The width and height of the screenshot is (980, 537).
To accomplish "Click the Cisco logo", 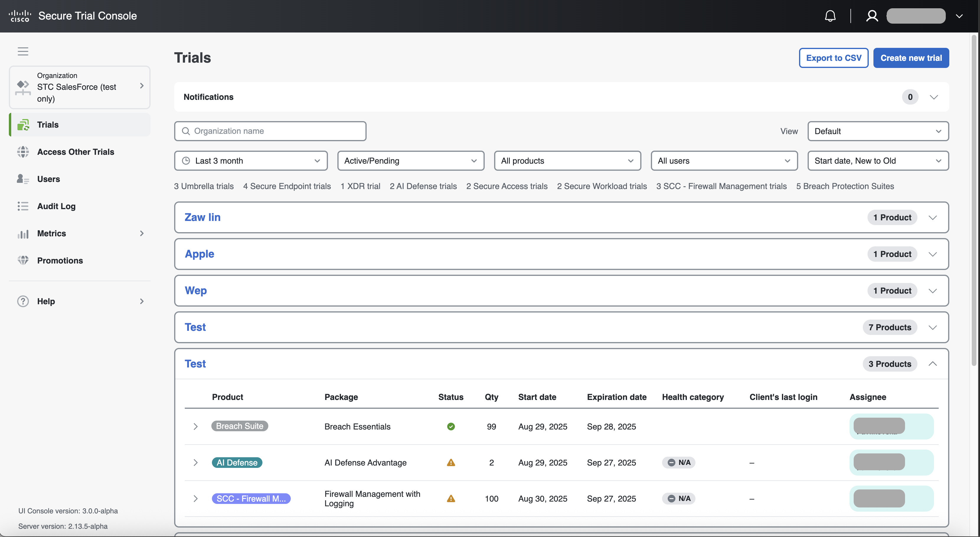I will 20,16.
